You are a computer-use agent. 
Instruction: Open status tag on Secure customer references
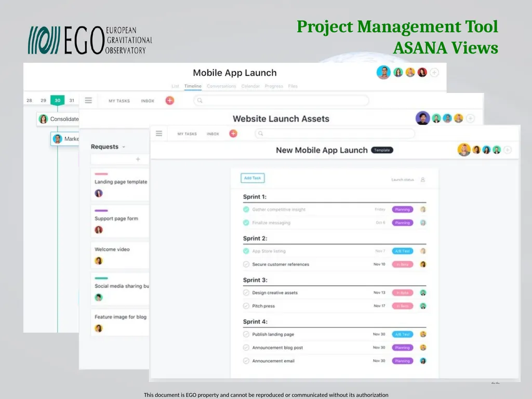point(403,264)
